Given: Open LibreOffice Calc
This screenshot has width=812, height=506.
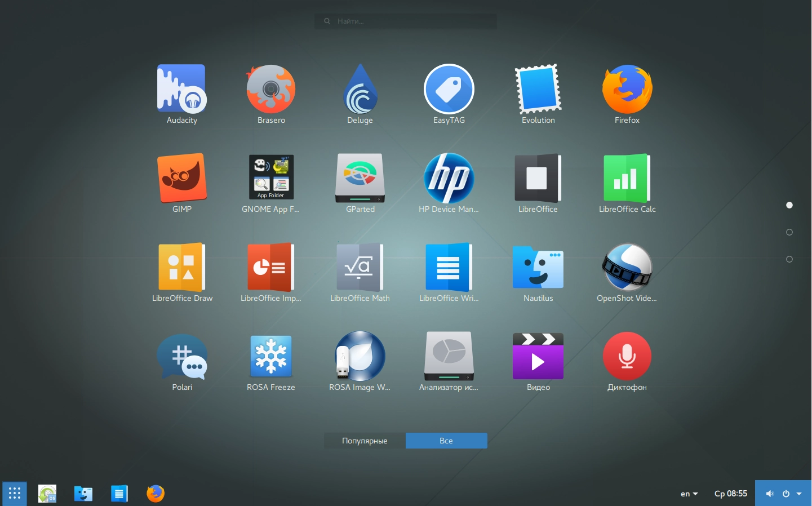Looking at the screenshot, I should coord(627,178).
